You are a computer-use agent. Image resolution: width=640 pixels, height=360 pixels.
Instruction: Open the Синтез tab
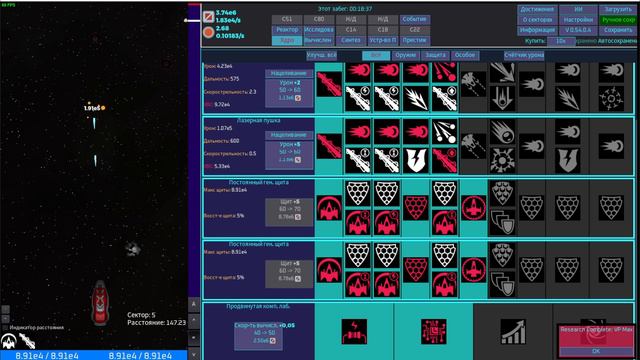(x=351, y=40)
